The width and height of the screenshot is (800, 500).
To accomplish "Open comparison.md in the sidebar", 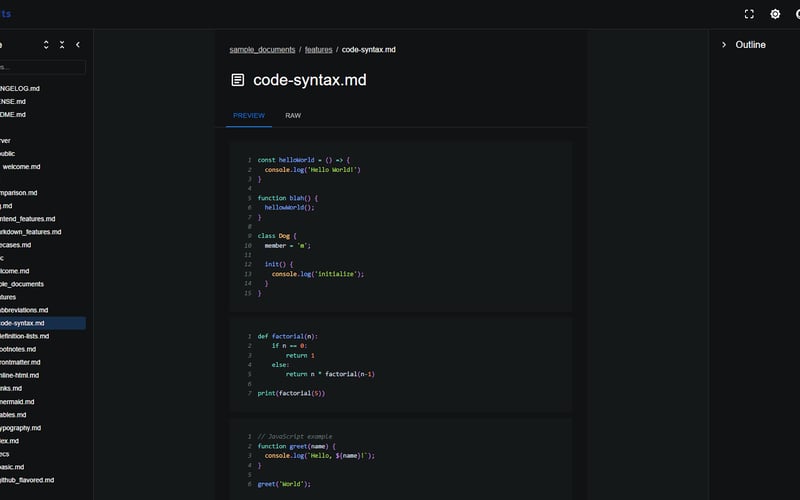I will tap(18, 193).
